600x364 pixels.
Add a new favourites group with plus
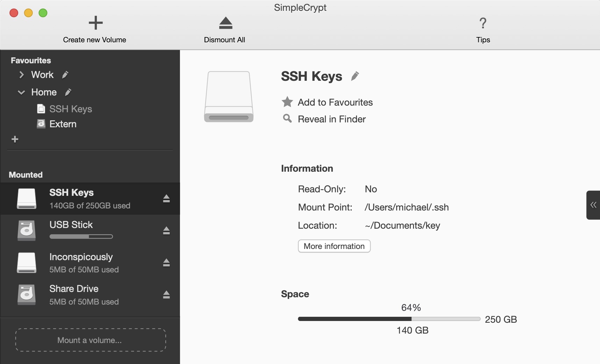point(15,139)
